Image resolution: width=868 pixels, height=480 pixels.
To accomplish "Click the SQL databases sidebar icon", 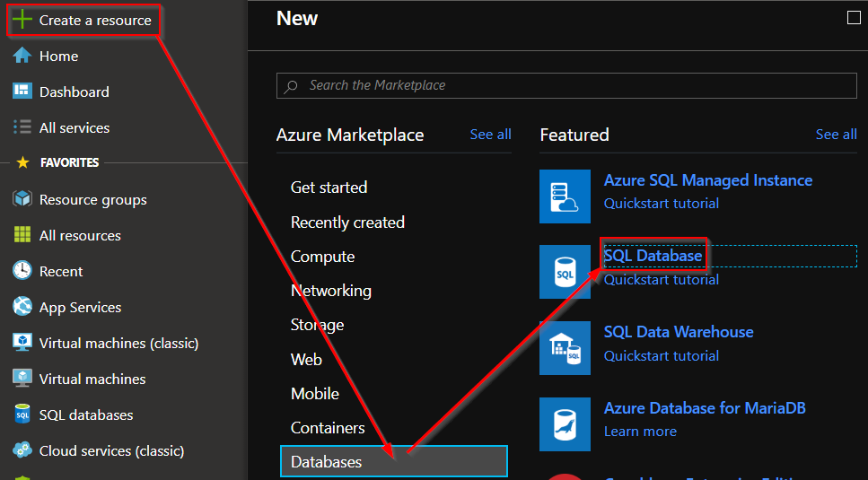I will point(22,415).
